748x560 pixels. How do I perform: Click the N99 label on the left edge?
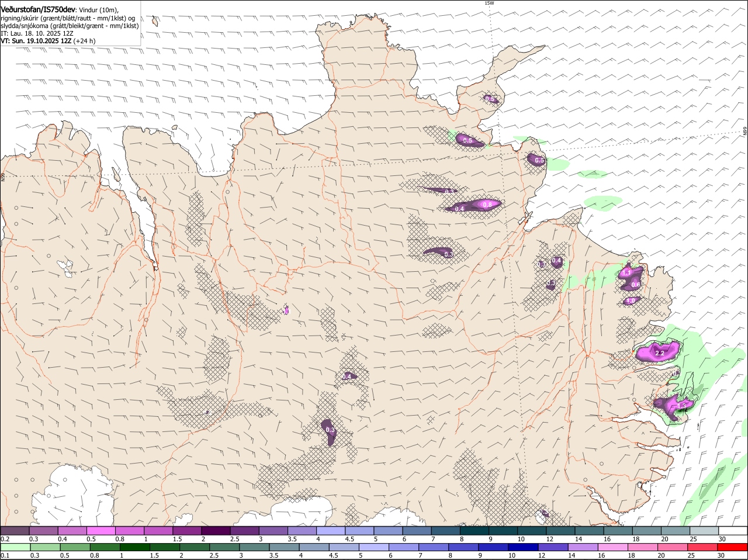pyautogui.click(x=3, y=176)
